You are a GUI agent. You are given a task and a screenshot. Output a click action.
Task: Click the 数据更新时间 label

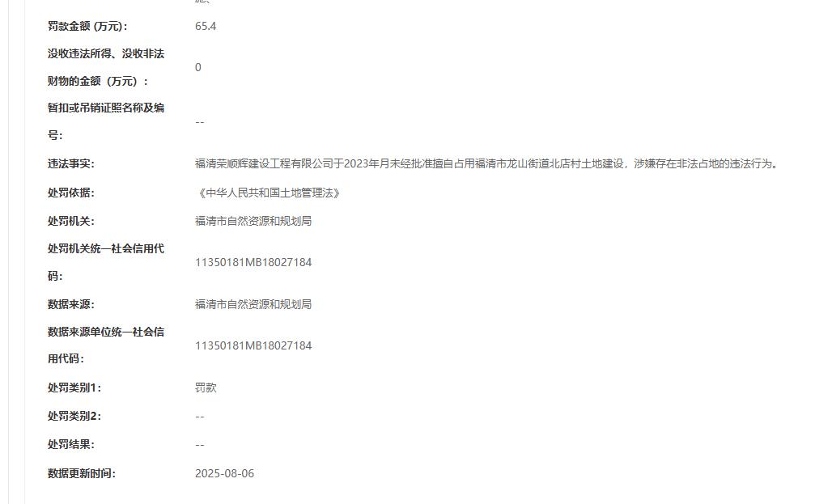82,473
